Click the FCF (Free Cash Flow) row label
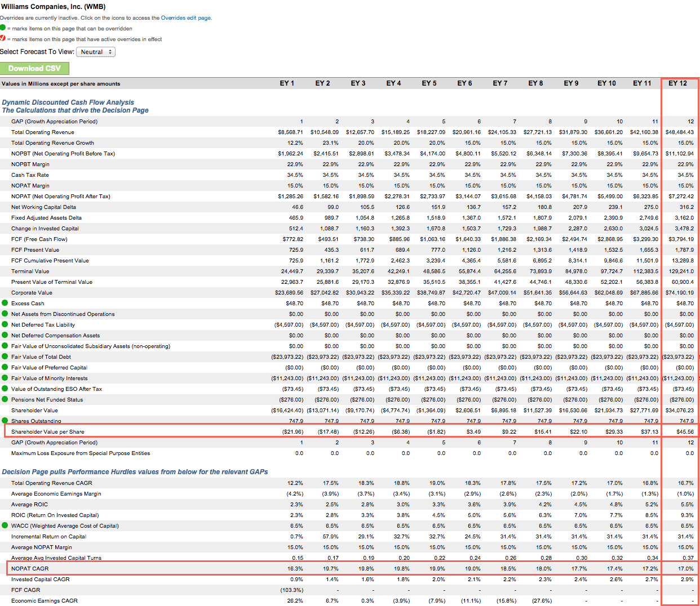Viewport: 700px width, 606px height. [x=39, y=239]
